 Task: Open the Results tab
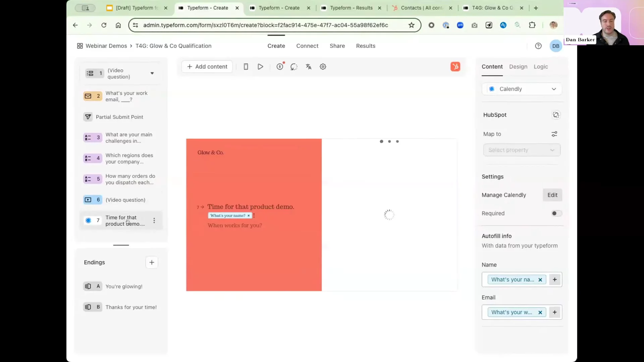(x=366, y=46)
